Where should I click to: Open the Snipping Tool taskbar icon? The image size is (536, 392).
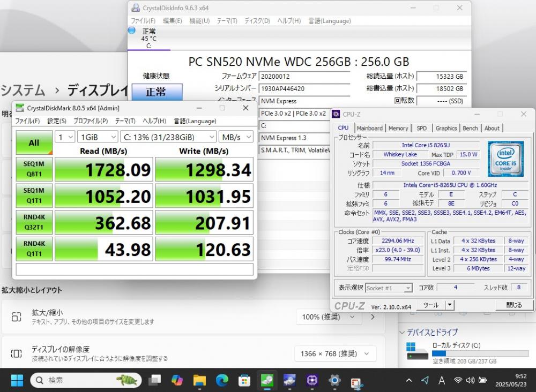click(357, 382)
